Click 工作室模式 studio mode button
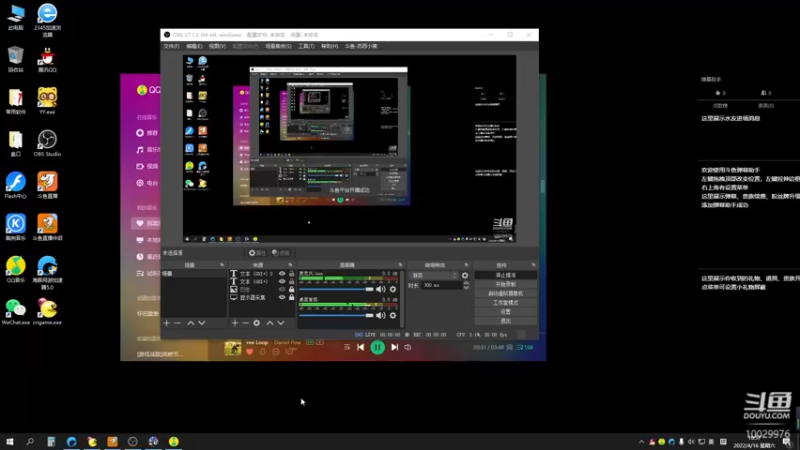 click(x=506, y=303)
